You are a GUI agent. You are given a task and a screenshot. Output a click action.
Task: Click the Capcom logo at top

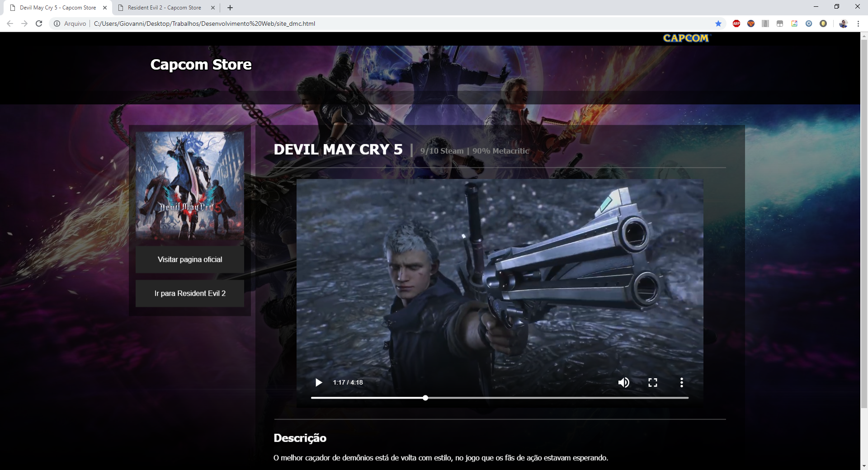point(686,38)
